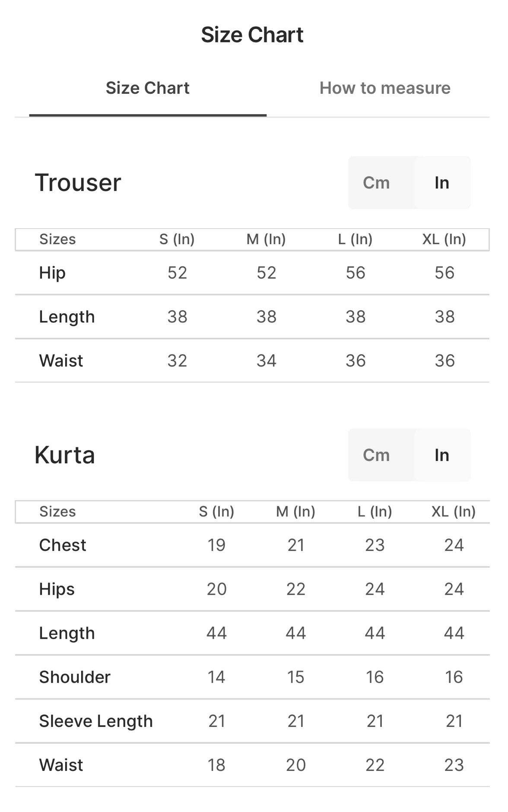The image size is (508, 812).
Task: Select the Kurta Shoulder row label
Action: 75,677
